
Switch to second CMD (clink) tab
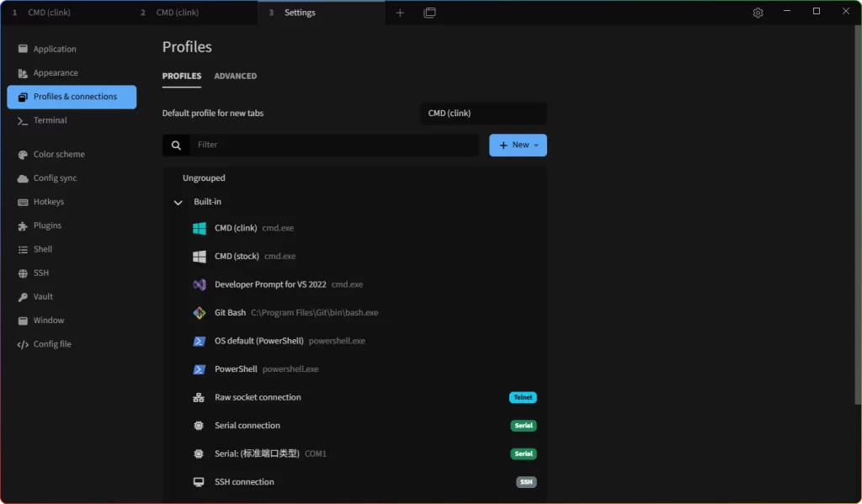pyautogui.click(x=193, y=13)
